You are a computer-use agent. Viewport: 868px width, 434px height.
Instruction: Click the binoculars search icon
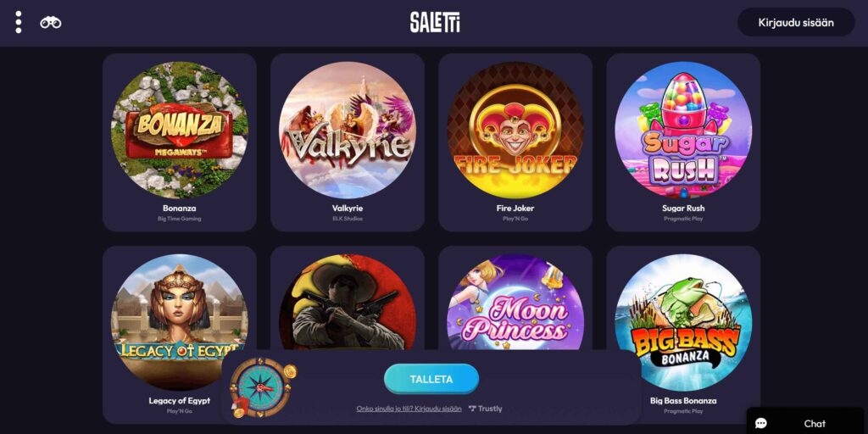click(x=50, y=23)
